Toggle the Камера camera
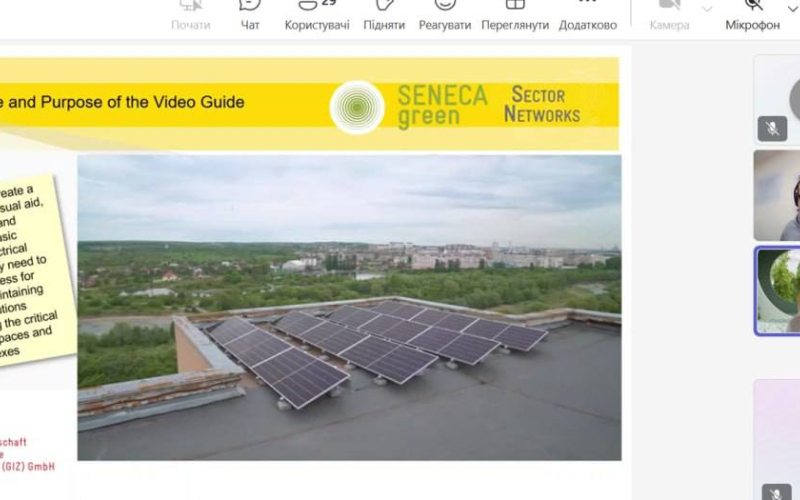Screen dimensions: 800x500 coord(669,15)
